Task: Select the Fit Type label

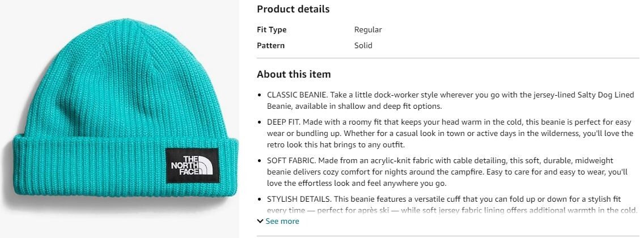Action: pos(272,30)
